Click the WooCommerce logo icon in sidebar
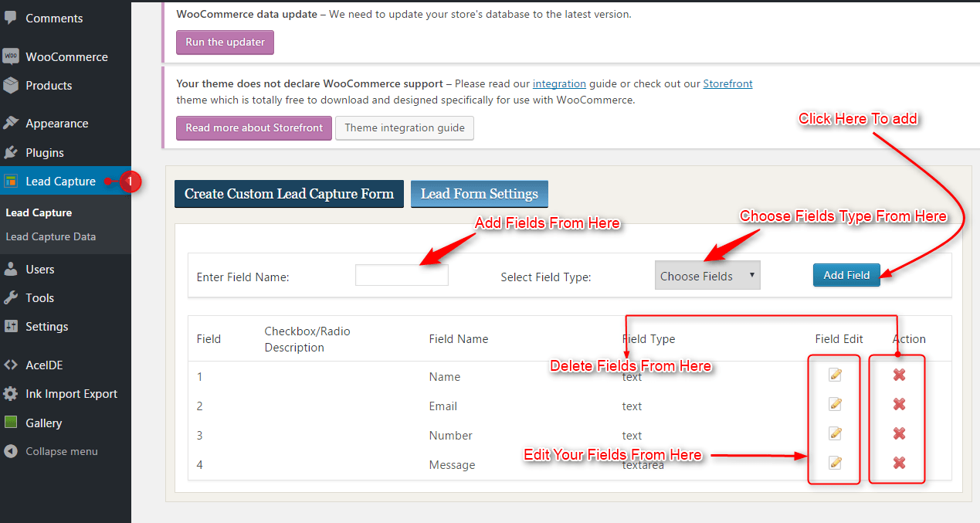Image resolution: width=980 pixels, height=523 pixels. (x=11, y=56)
